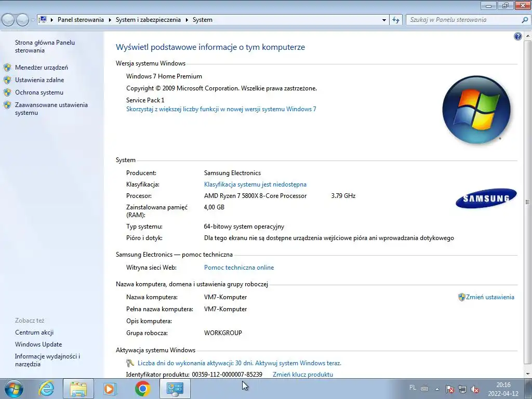
Task: Click WORKGROUP value text
Action: pyautogui.click(x=223, y=333)
